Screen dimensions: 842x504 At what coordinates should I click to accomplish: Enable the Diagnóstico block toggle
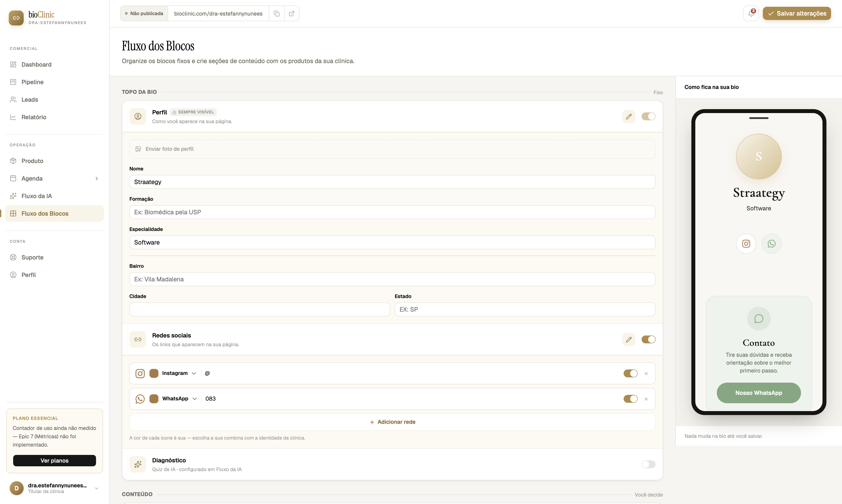point(648,464)
